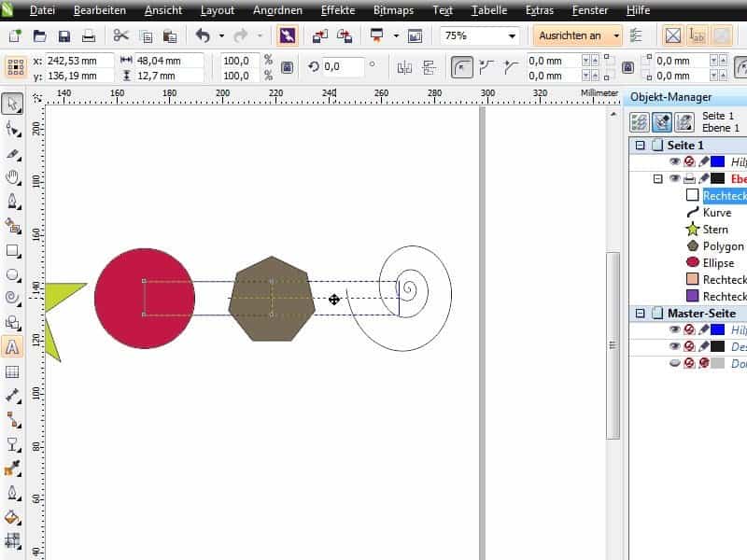Activate the Text tool

[x=13, y=347]
